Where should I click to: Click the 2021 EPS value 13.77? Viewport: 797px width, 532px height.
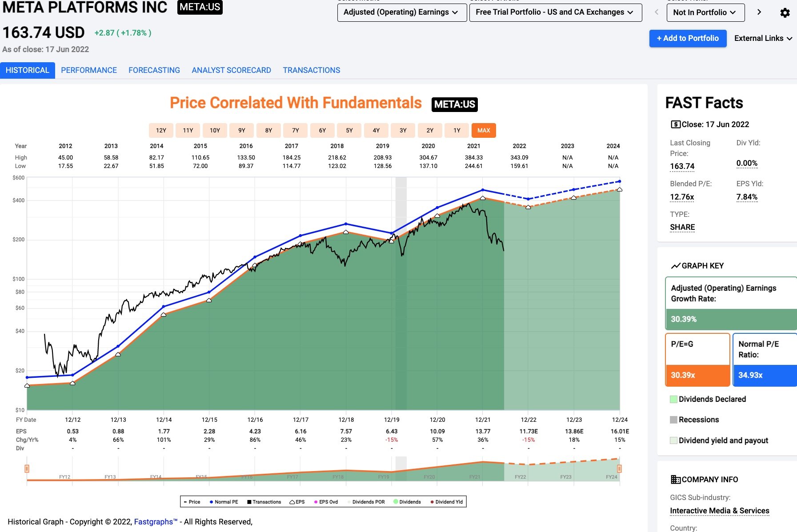(x=483, y=431)
